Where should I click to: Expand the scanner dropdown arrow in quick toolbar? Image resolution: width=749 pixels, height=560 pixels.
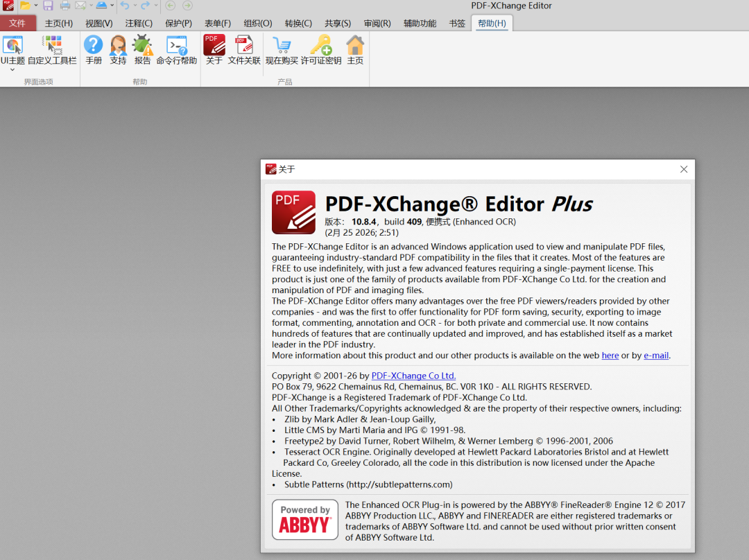coord(112,6)
